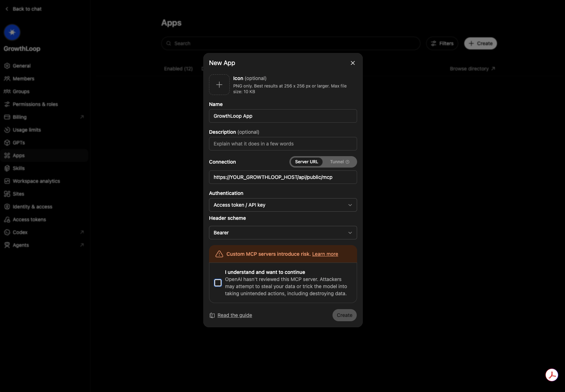Screen dimensions: 565x392
Task: Click the Description input field
Action: coord(283,144)
